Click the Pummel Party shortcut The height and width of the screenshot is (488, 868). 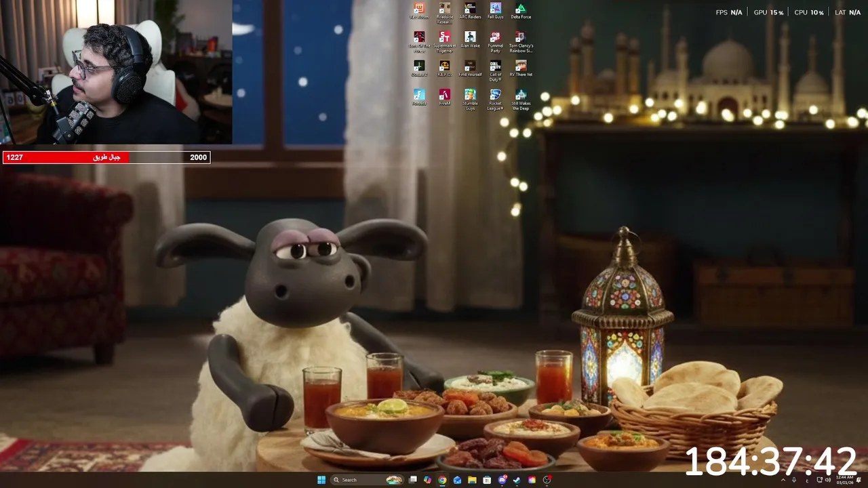495,42
